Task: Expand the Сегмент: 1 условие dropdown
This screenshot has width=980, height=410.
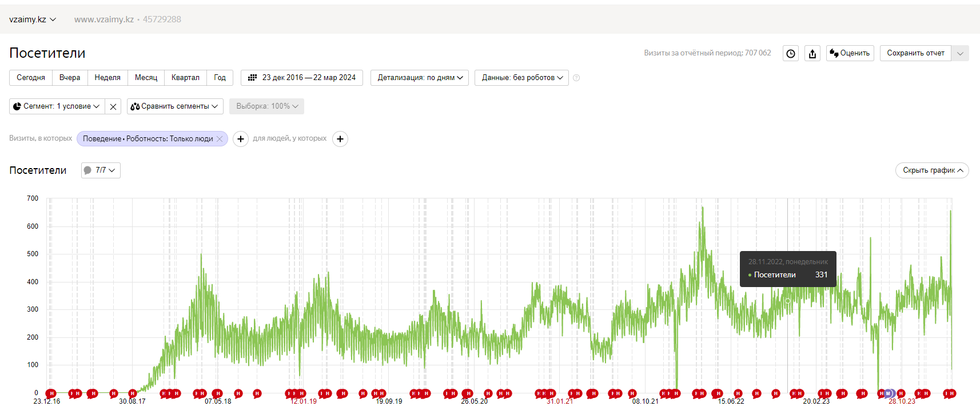Action: [x=57, y=106]
